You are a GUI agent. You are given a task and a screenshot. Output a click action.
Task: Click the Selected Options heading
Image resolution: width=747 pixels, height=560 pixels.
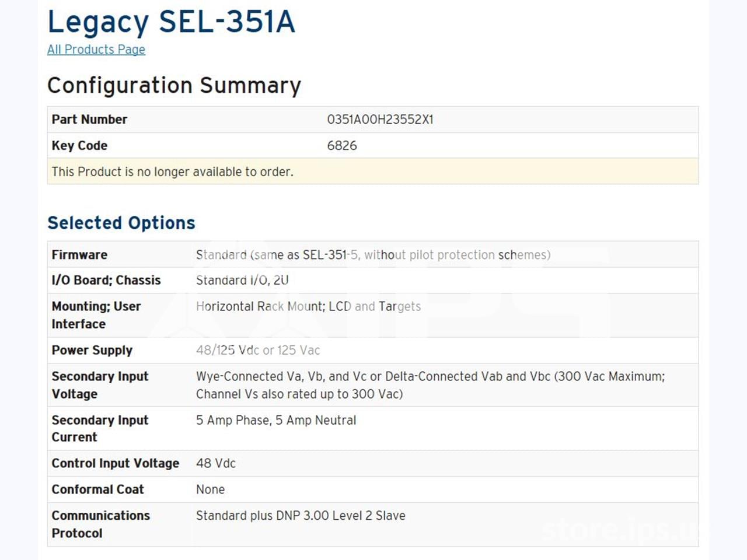(121, 223)
